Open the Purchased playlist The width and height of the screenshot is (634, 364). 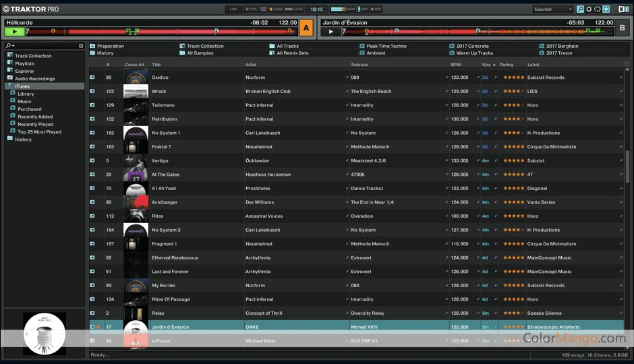[x=29, y=109]
